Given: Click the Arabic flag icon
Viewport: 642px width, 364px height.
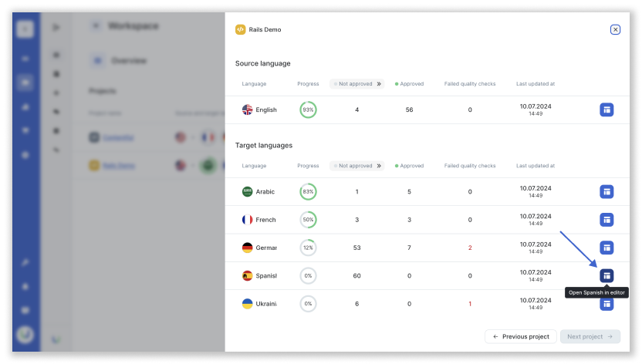Looking at the screenshot, I should (x=247, y=191).
